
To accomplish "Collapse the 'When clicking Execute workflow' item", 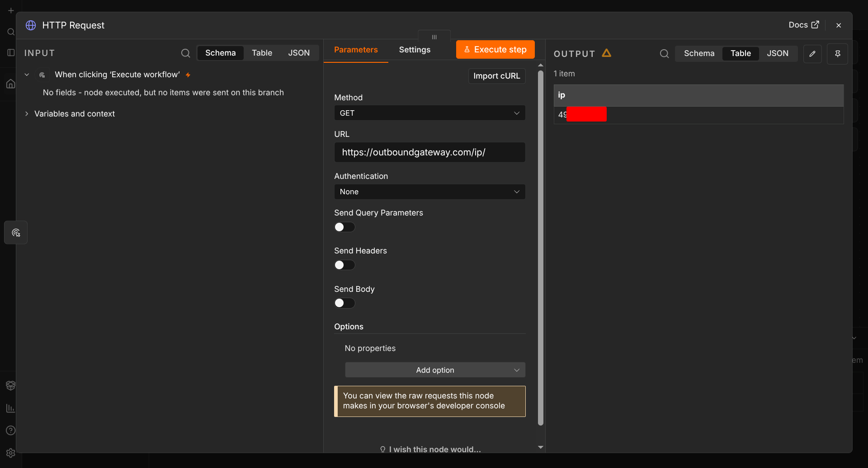I will [27, 75].
